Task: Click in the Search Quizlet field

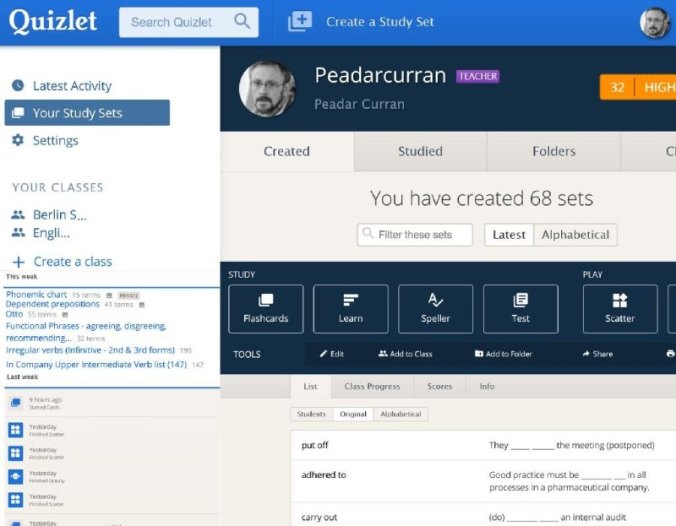Action: pos(189,22)
